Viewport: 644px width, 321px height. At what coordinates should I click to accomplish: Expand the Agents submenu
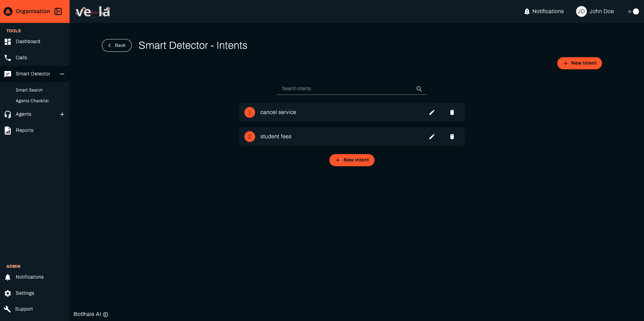point(62,114)
